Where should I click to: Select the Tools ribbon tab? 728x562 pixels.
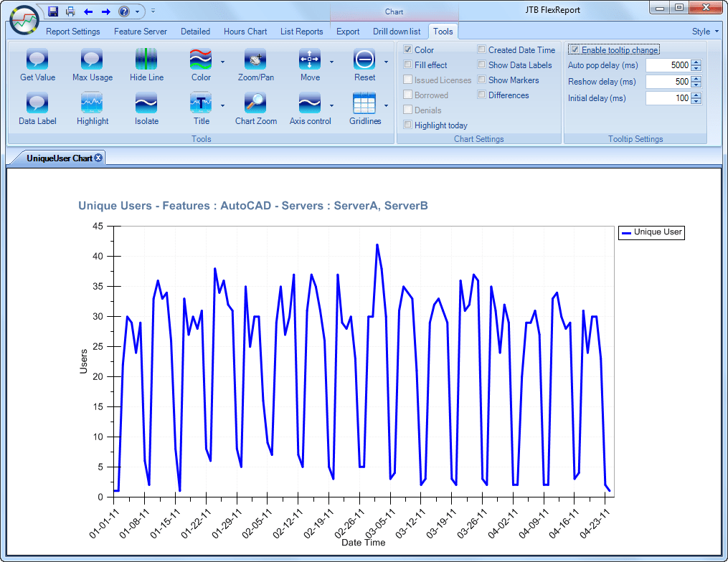(443, 32)
